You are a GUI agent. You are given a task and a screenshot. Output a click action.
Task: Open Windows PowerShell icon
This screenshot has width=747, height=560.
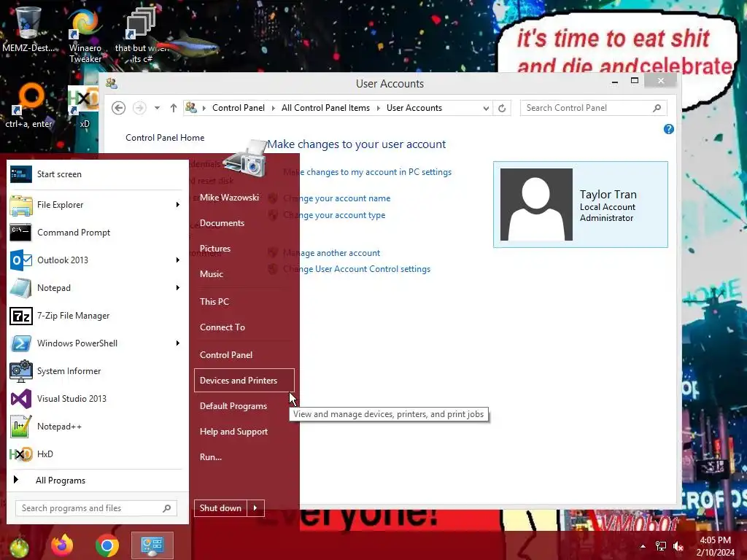[21, 343]
